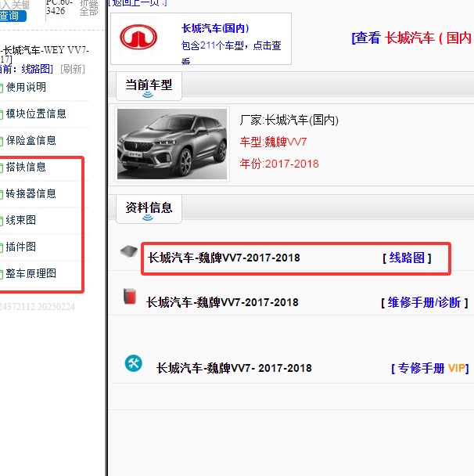Open [查看 长城汽车 (国内 header link
This screenshot has width=474, height=476.
click(412, 38)
